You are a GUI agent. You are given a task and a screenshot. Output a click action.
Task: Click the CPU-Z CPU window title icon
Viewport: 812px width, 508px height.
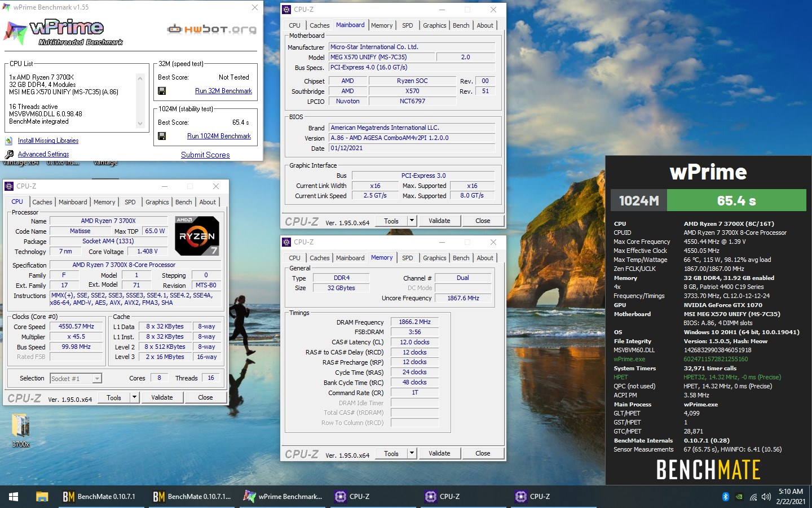click(x=9, y=186)
